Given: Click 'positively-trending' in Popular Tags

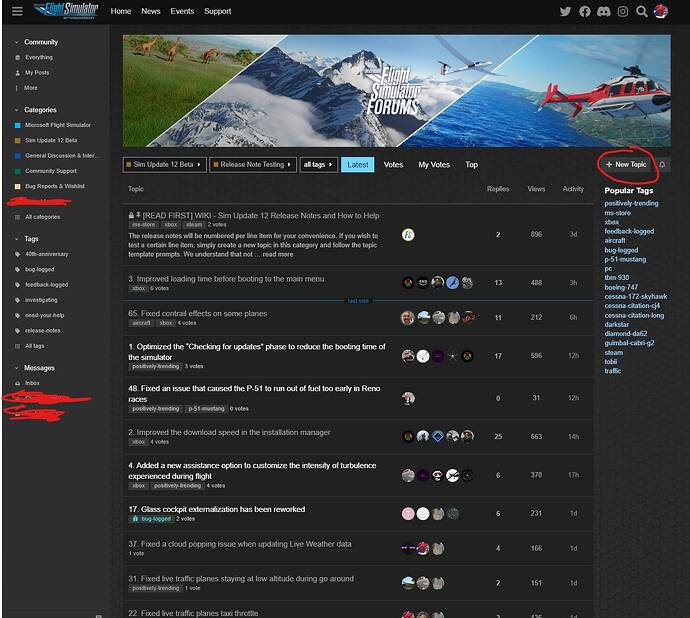Looking at the screenshot, I should point(631,203).
